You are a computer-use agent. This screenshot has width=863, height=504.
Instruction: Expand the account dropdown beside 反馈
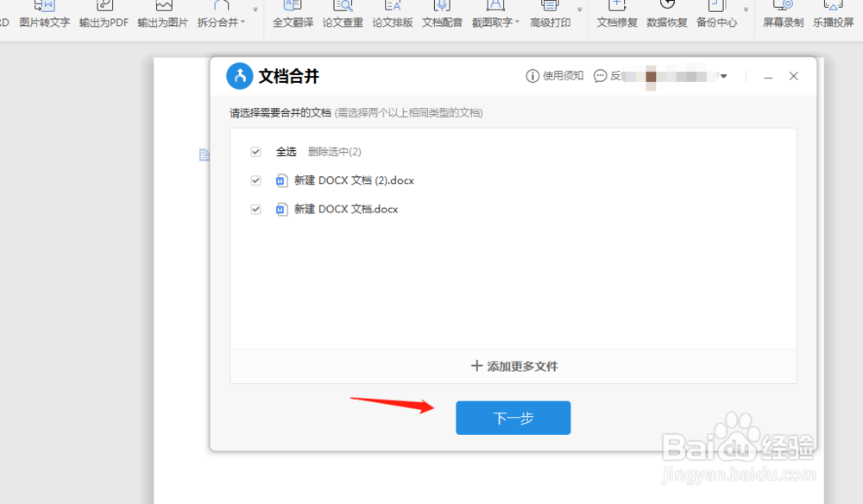click(x=724, y=76)
